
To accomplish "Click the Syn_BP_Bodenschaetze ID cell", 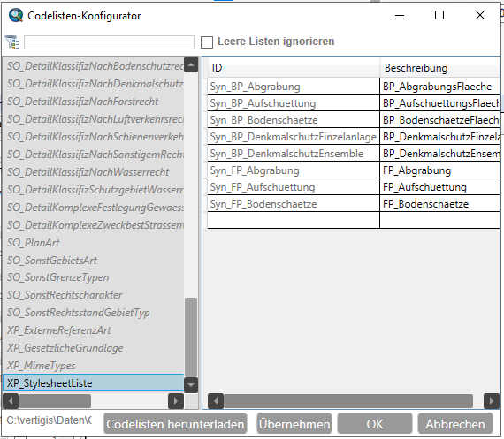I will coord(294,119).
